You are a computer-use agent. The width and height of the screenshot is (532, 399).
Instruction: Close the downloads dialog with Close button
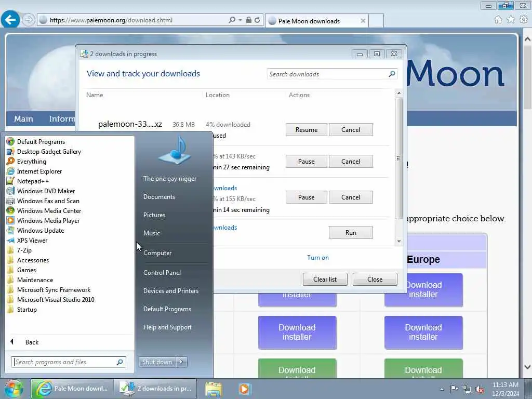(375, 279)
